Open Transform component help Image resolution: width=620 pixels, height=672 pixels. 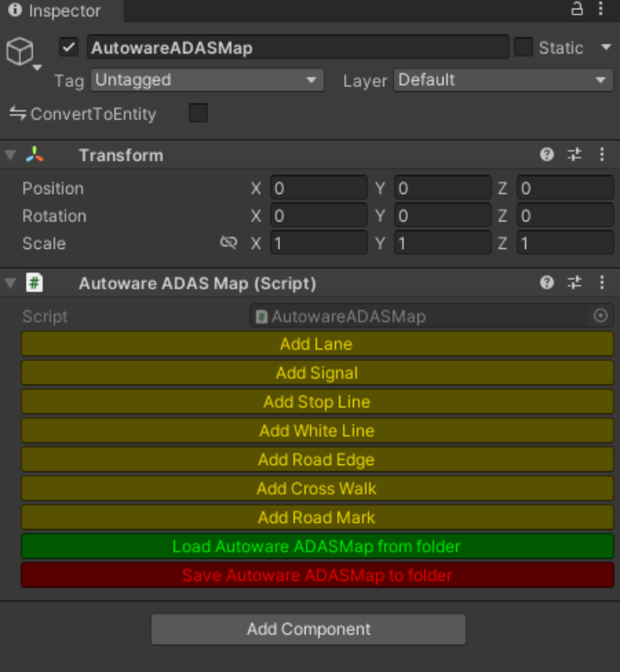[x=547, y=155]
